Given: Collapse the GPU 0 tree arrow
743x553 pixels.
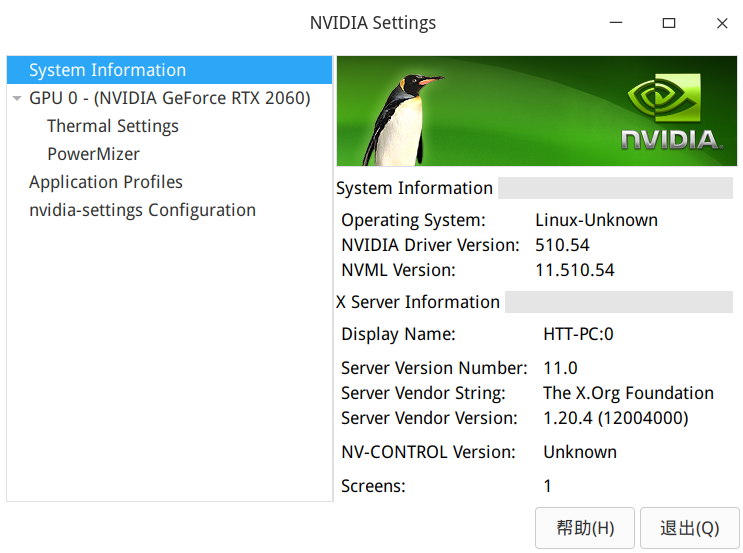Looking at the screenshot, I should coord(17,99).
